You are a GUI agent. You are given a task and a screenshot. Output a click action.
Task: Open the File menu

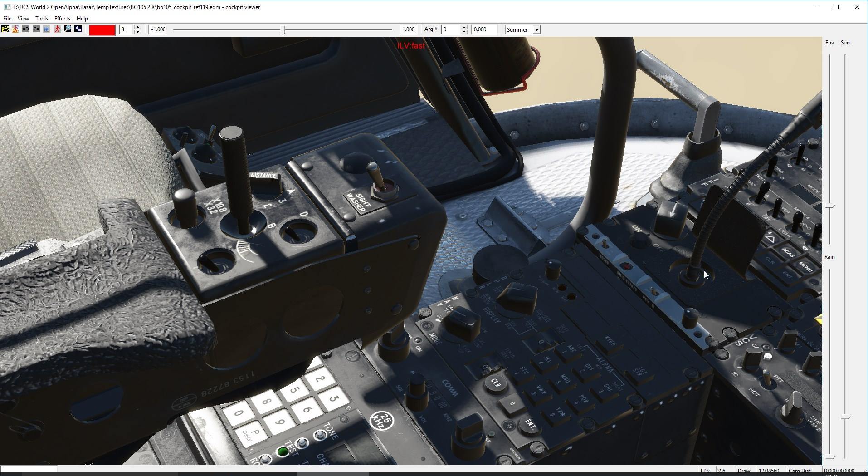point(7,19)
